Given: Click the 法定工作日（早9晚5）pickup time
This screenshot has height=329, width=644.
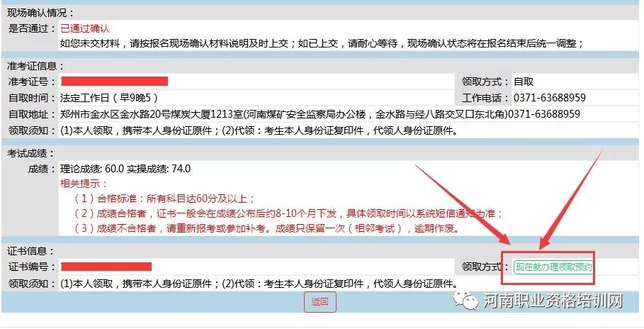Looking at the screenshot, I should (x=109, y=97).
